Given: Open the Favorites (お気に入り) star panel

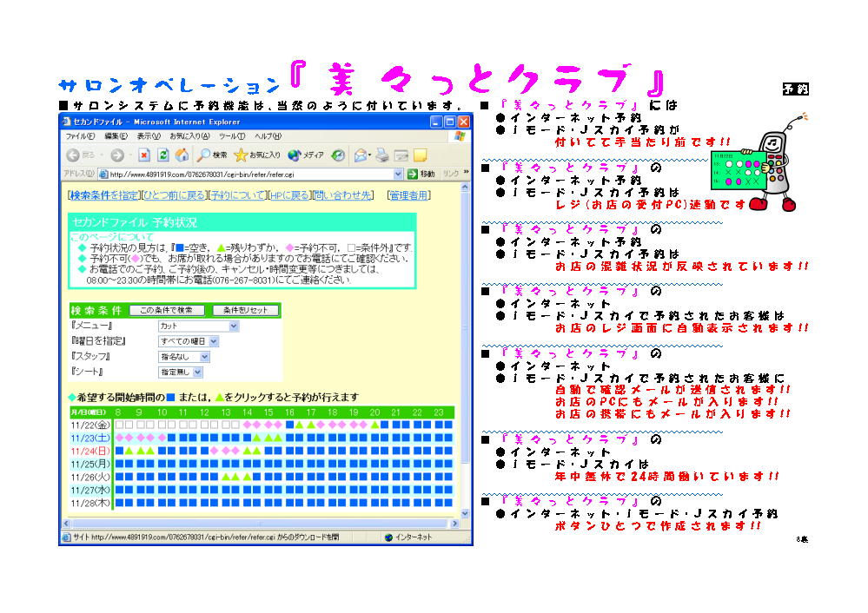Looking at the screenshot, I should (x=257, y=155).
